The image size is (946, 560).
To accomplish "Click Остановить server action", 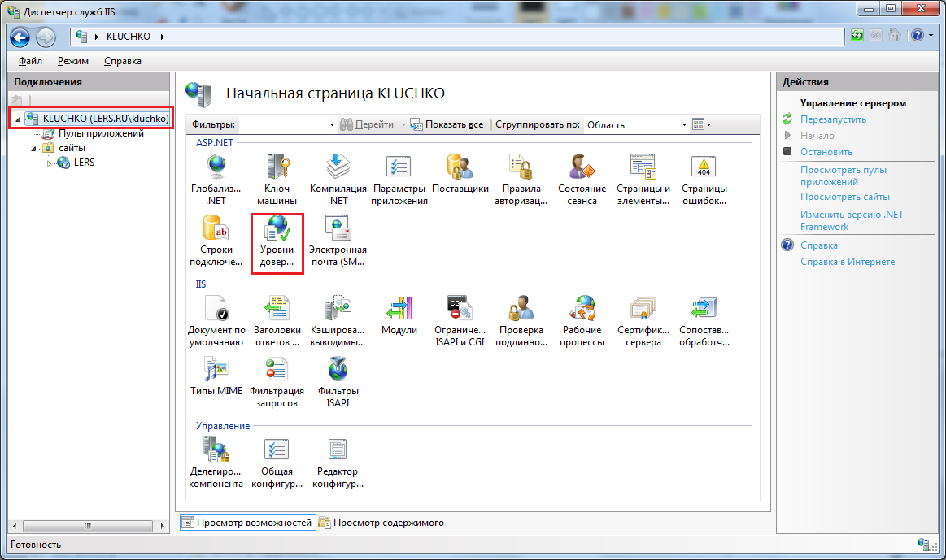I will pos(826,152).
